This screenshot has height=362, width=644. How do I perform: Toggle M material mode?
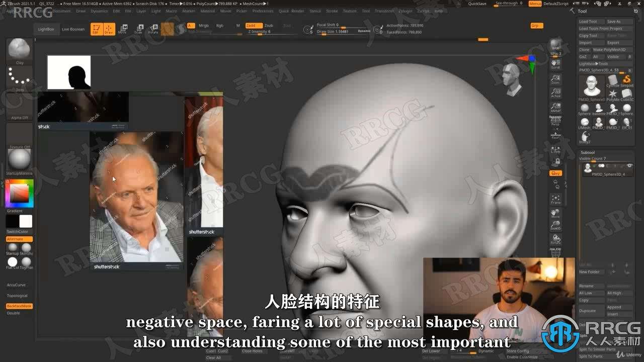click(x=238, y=26)
